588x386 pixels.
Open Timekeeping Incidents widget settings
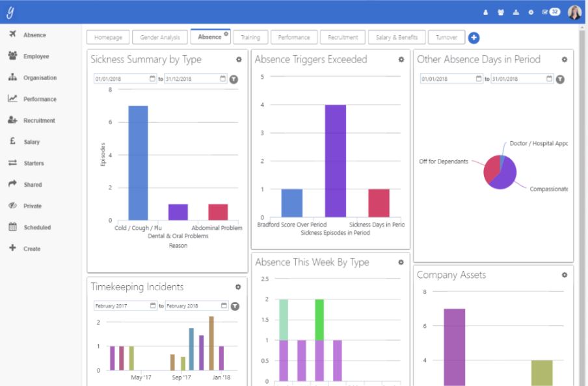tap(238, 287)
